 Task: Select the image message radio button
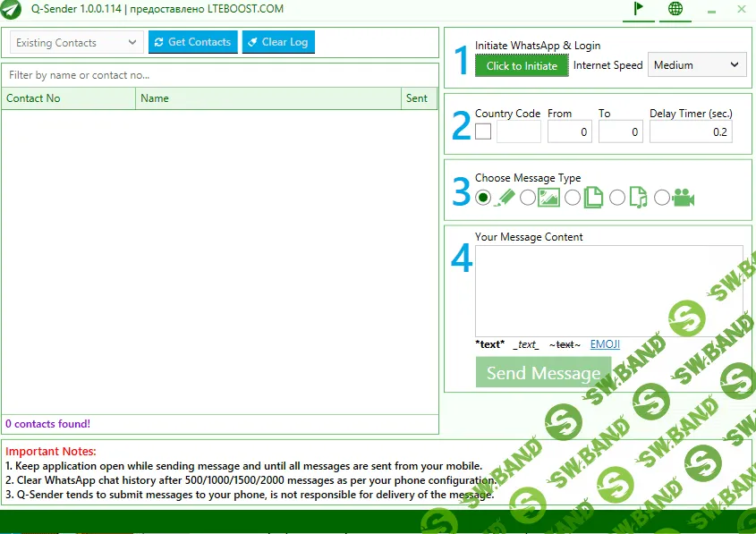point(528,198)
